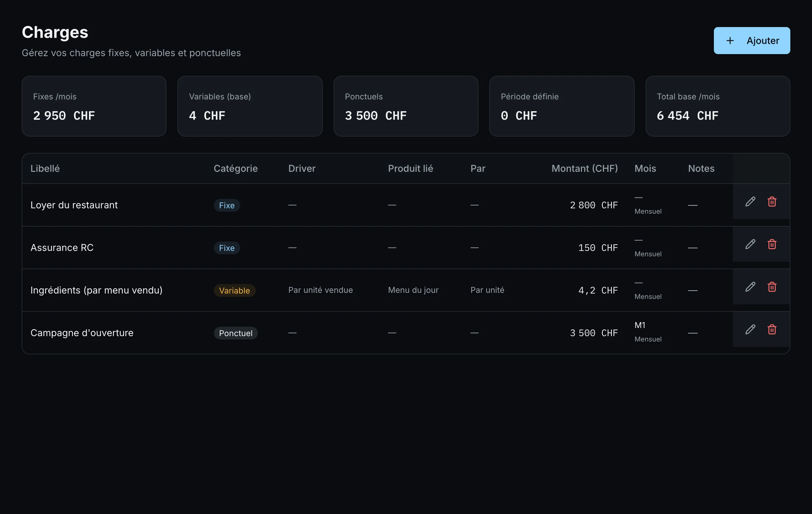This screenshot has width=812, height=514.
Task: Click the Ponctuel category badge
Action: click(x=235, y=333)
